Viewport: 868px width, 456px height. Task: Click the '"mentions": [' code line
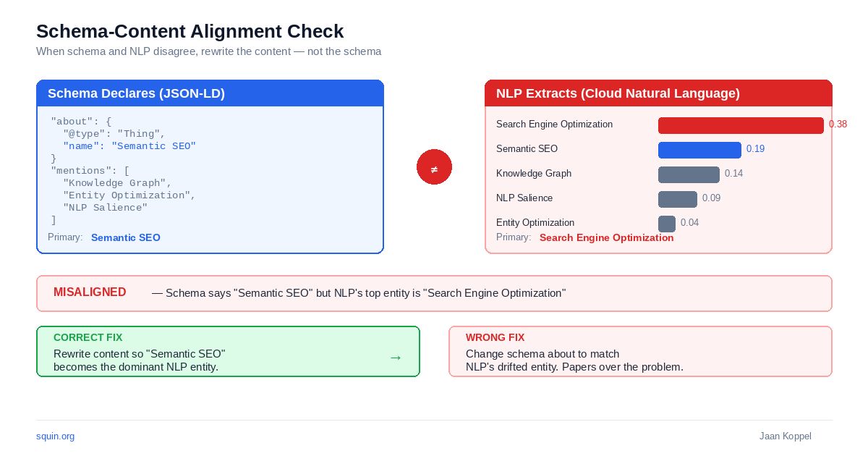click(x=90, y=171)
